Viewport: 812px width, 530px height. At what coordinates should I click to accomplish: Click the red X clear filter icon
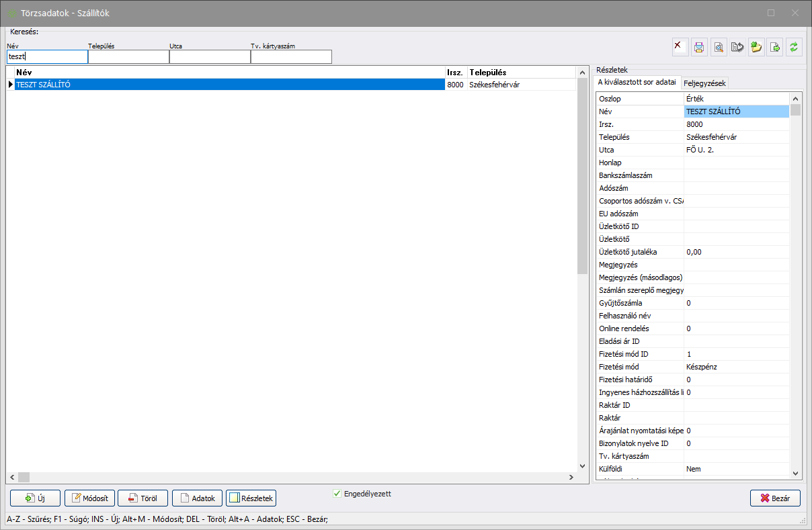pyautogui.click(x=680, y=47)
